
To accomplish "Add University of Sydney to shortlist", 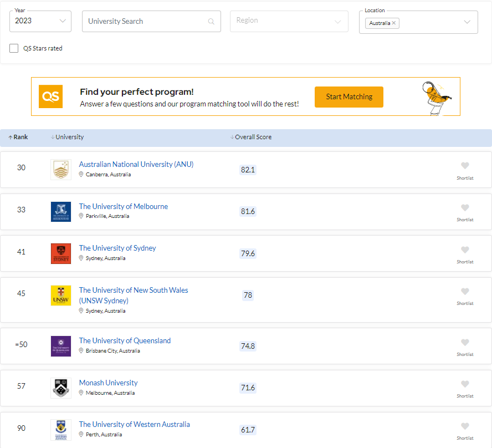I will [465, 250].
